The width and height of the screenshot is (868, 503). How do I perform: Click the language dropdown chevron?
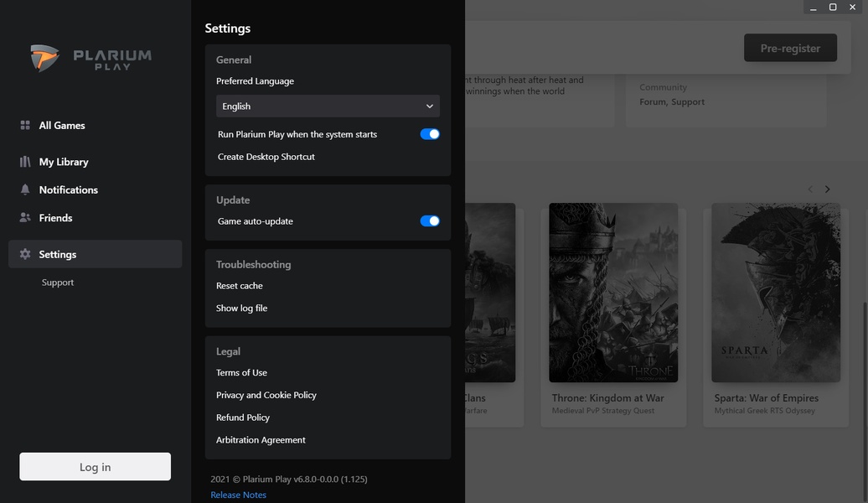[429, 106]
